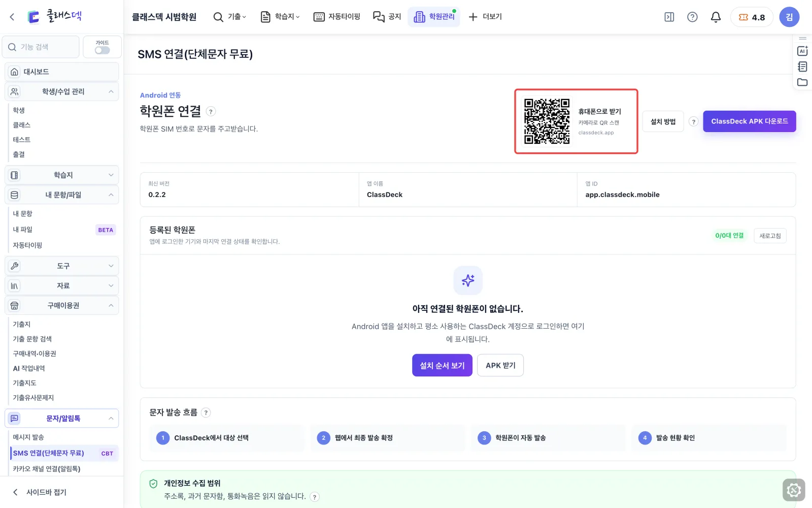Open the 김 profile avatar
The image size is (812, 508).
pyautogui.click(x=789, y=17)
